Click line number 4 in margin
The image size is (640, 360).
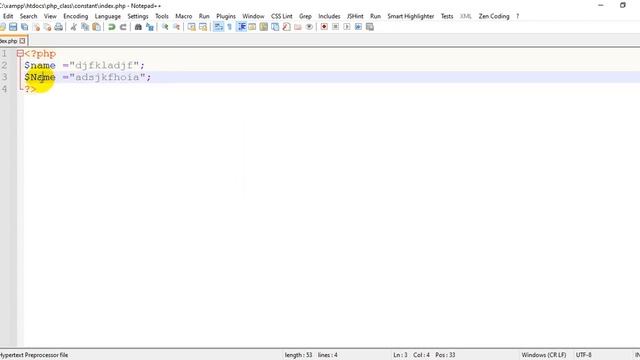(x=4, y=89)
